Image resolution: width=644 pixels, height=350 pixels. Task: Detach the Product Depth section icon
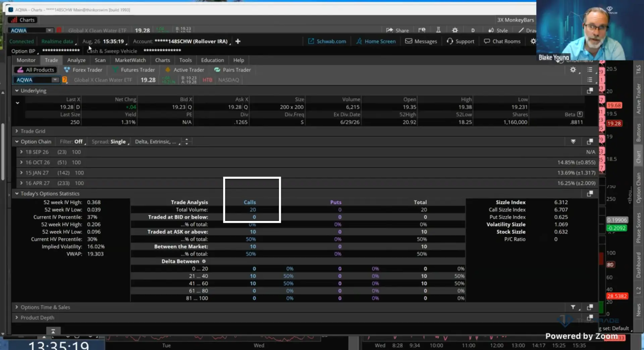[x=590, y=317]
